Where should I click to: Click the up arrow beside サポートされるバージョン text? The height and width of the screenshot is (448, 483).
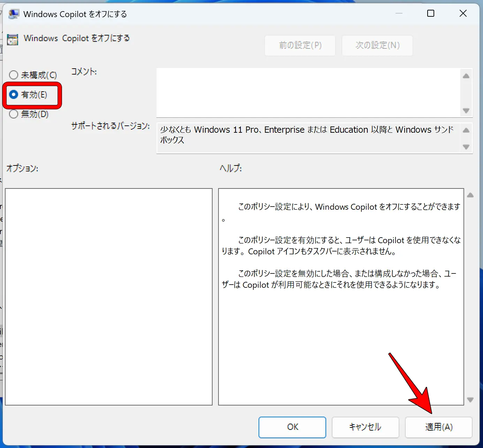466,130
